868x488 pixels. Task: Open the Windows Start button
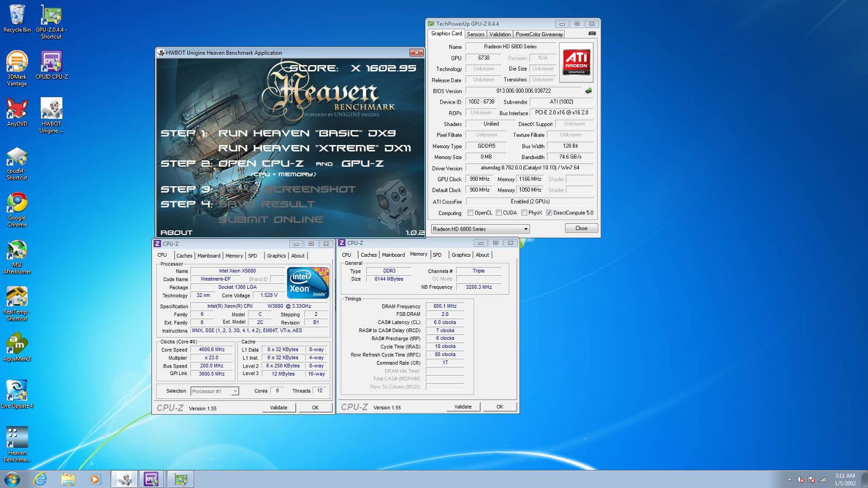[12, 479]
